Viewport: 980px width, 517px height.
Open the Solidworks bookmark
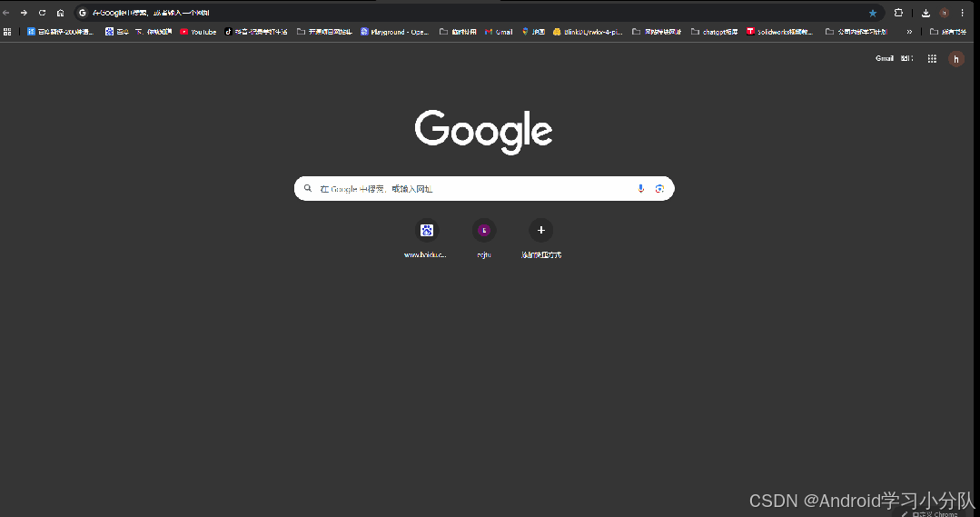point(779,31)
